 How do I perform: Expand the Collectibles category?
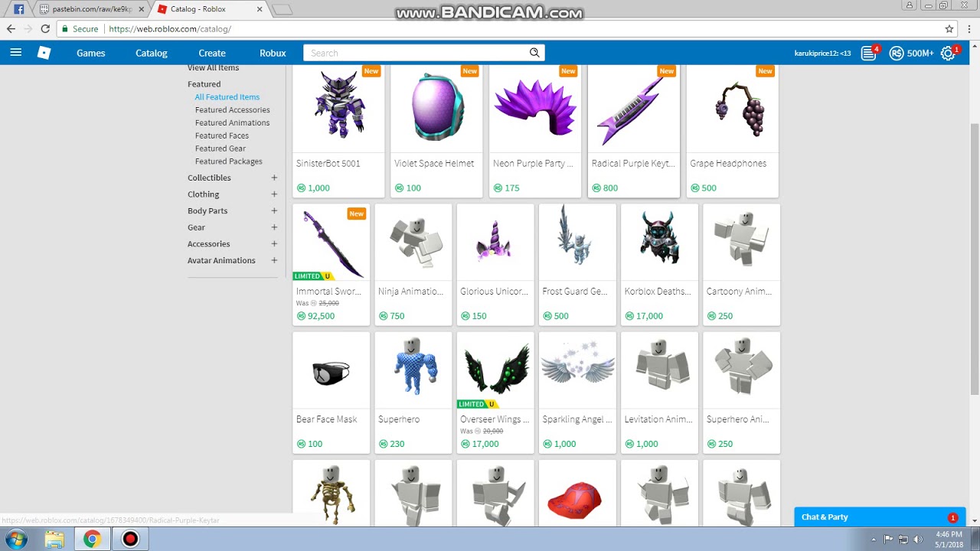pos(274,178)
